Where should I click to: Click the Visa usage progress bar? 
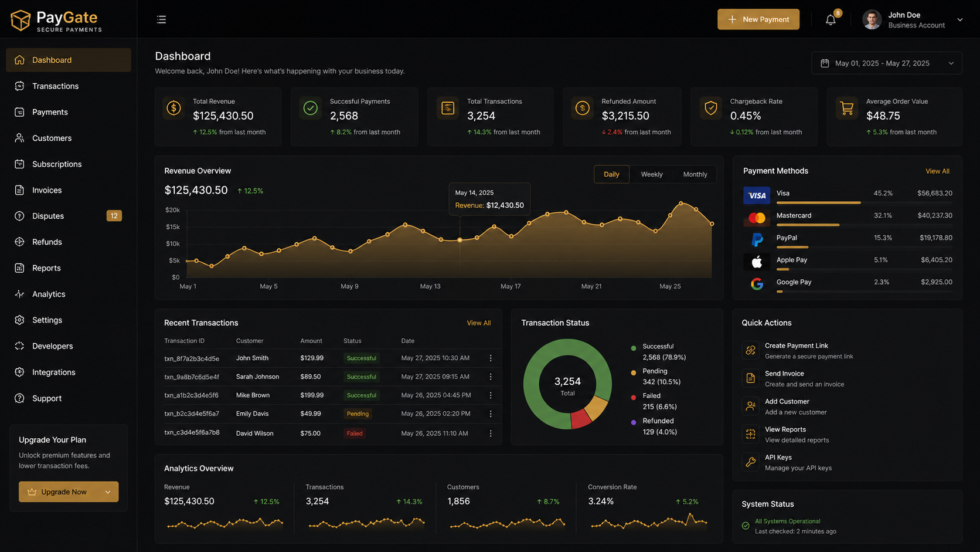point(864,202)
